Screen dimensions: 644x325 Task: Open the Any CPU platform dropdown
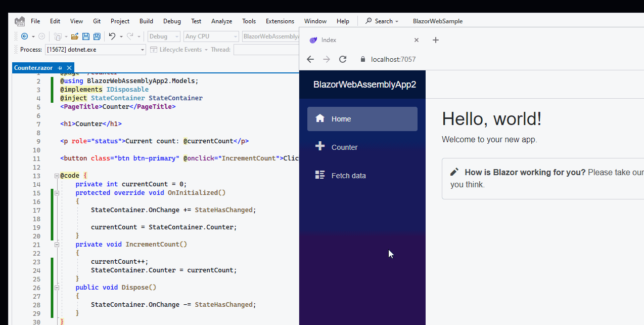211,36
